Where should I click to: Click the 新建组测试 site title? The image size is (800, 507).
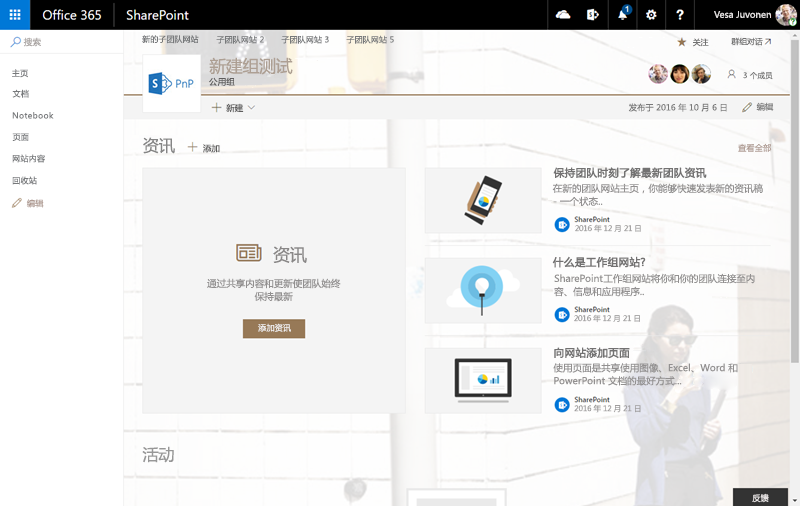click(x=250, y=66)
